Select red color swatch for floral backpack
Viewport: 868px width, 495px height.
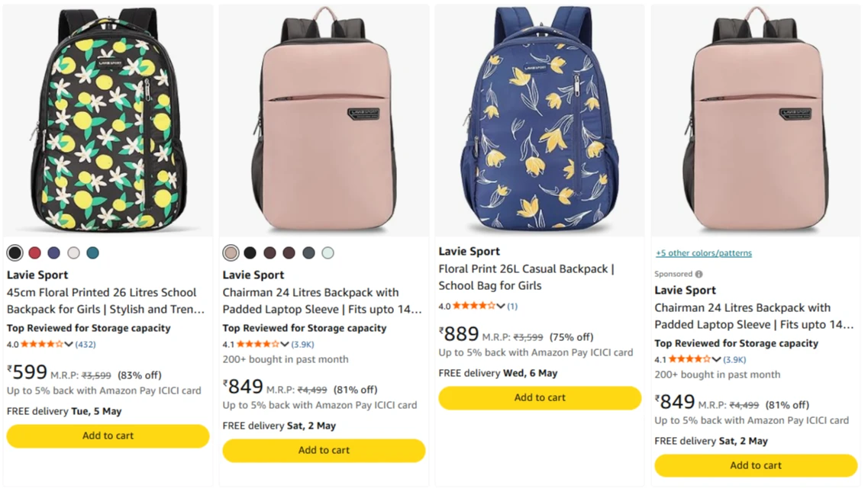coord(34,253)
